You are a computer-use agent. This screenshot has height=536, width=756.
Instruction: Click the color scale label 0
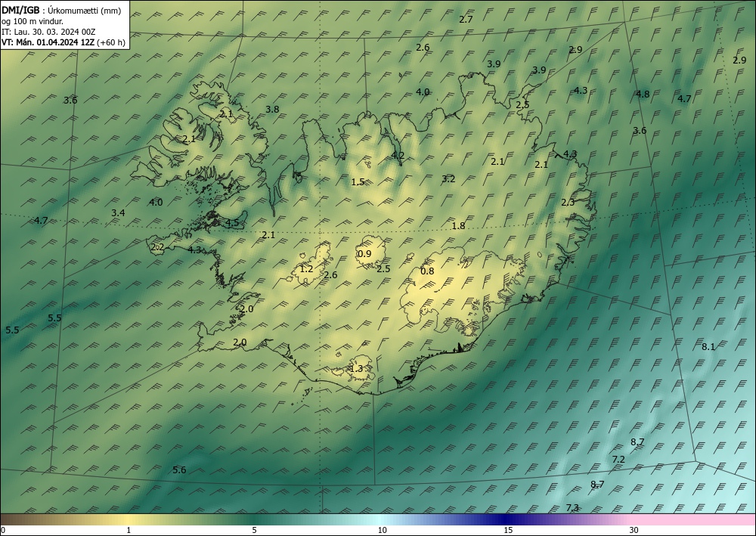(x=3, y=531)
